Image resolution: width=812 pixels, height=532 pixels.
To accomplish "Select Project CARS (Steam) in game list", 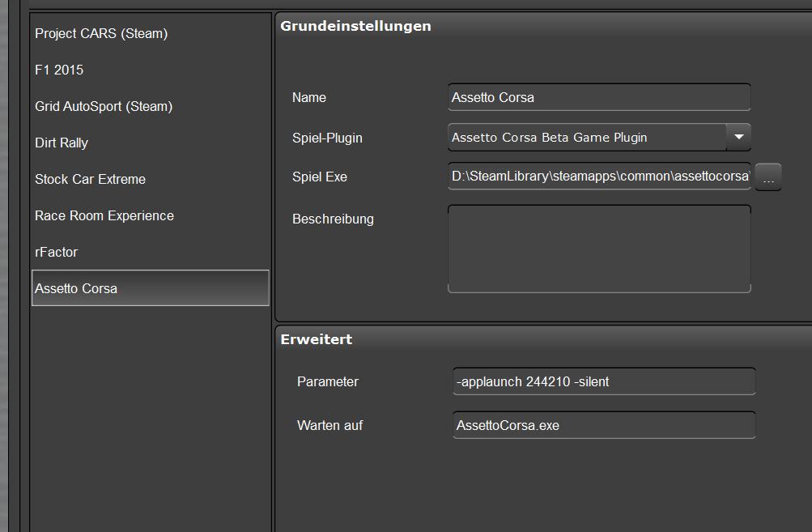I will (151, 34).
